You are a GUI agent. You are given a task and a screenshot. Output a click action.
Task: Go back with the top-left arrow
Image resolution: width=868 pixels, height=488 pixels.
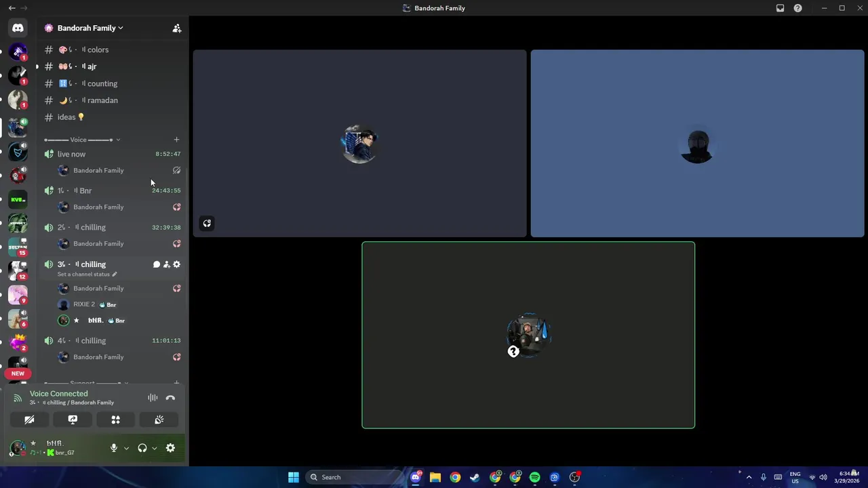[x=12, y=8]
